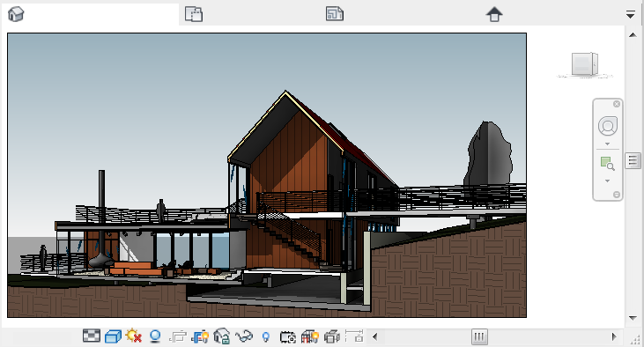Viewport: 644px width, 347px height.
Task: Open the Detail Level checkerboard icon
Action: pos(91,336)
